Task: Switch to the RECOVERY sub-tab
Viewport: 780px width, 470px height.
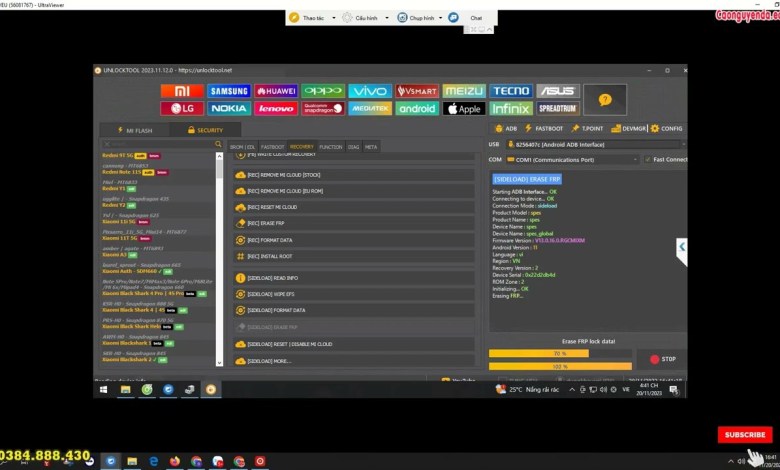Action: click(x=302, y=147)
